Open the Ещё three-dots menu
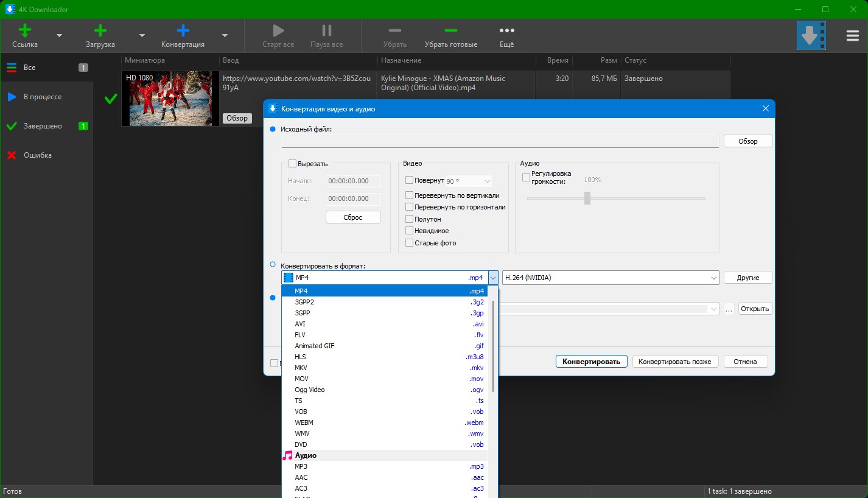Viewport: 868px width, 498px height. tap(506, 30)
